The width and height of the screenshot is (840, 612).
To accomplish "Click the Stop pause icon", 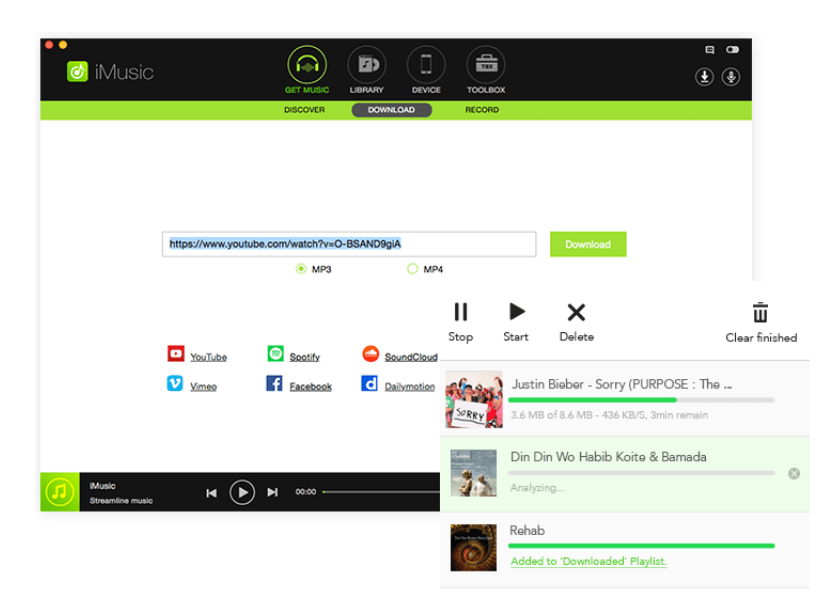I will [461, 312].
